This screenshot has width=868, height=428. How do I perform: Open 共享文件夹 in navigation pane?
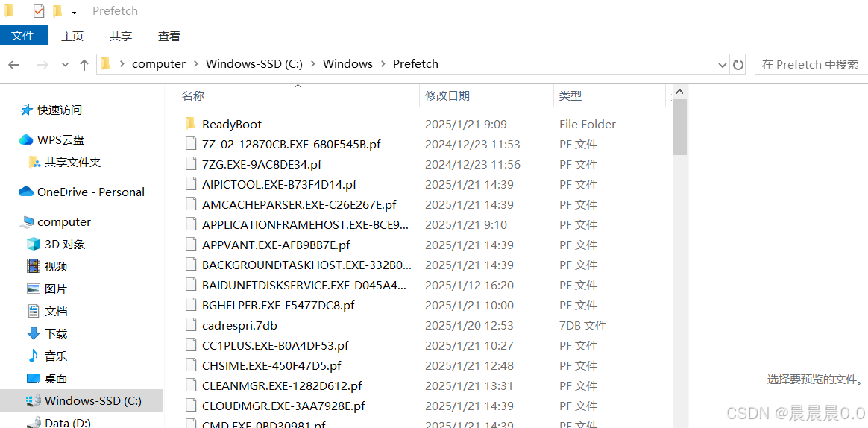(x=72, y=163)
